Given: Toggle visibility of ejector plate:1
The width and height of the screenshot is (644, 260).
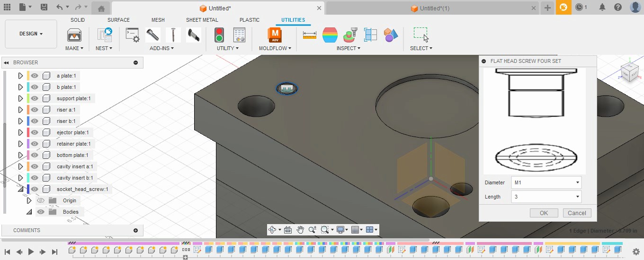Looking at the screenshot, I should [35, 132].
